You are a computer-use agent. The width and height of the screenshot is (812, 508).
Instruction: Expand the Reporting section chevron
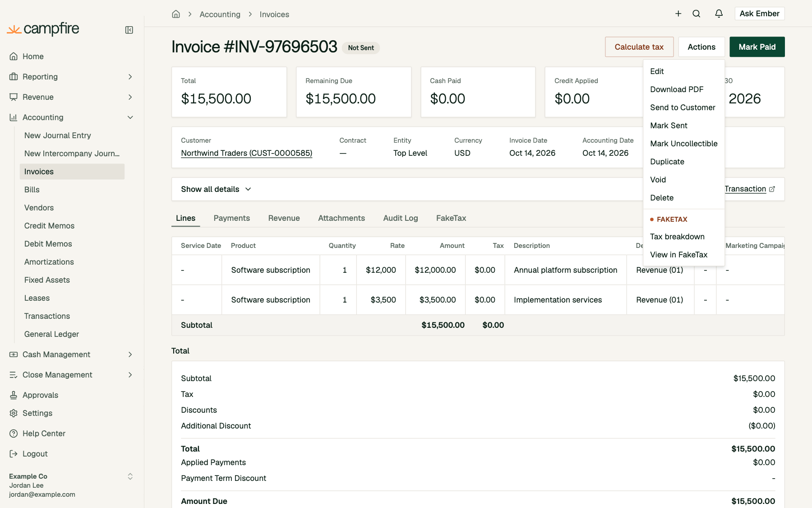point(130,77)
